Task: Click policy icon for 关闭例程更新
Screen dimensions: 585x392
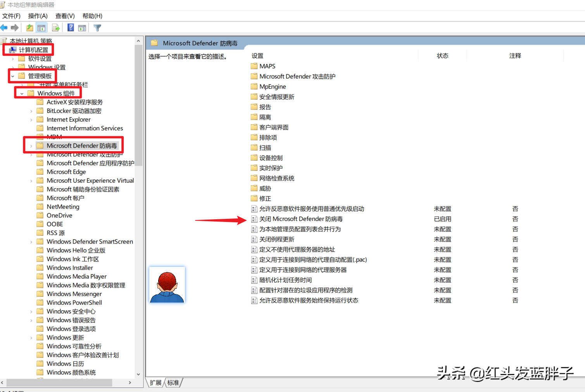Action: coord(254,239)
